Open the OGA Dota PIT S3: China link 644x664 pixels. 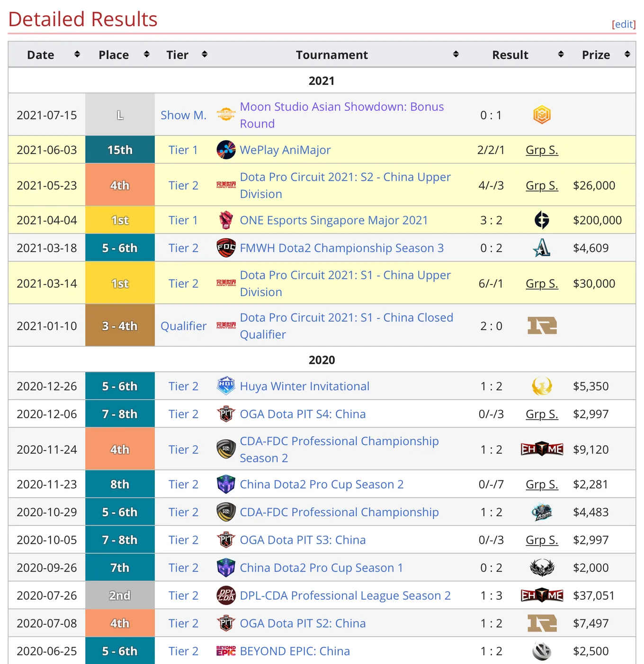point(303,540)
